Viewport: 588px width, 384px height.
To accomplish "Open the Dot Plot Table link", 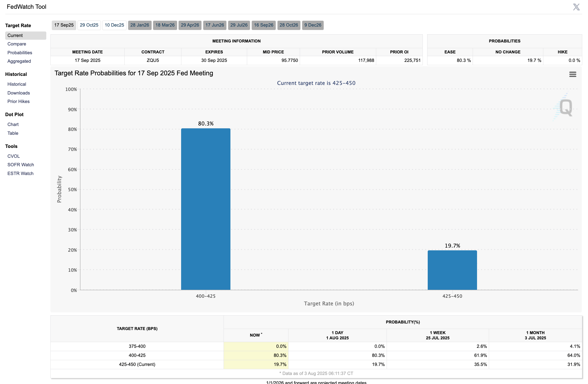I will coord(13,133).
